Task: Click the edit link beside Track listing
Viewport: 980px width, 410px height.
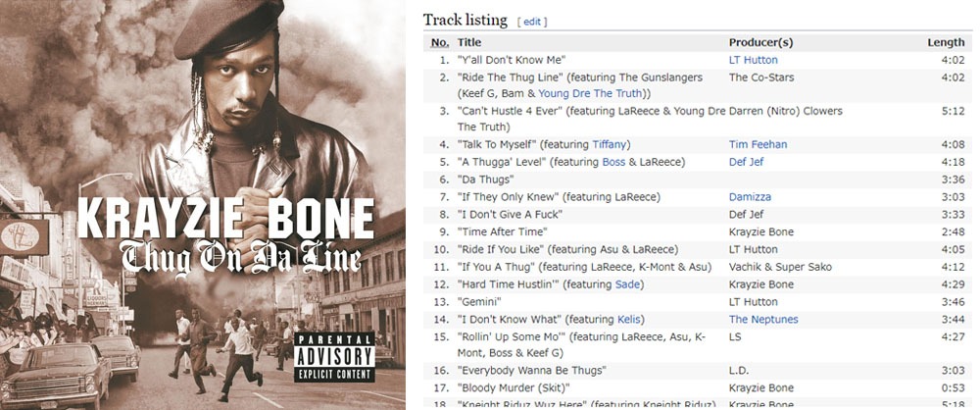Action: pyautogui.click(x=532, y=22)
